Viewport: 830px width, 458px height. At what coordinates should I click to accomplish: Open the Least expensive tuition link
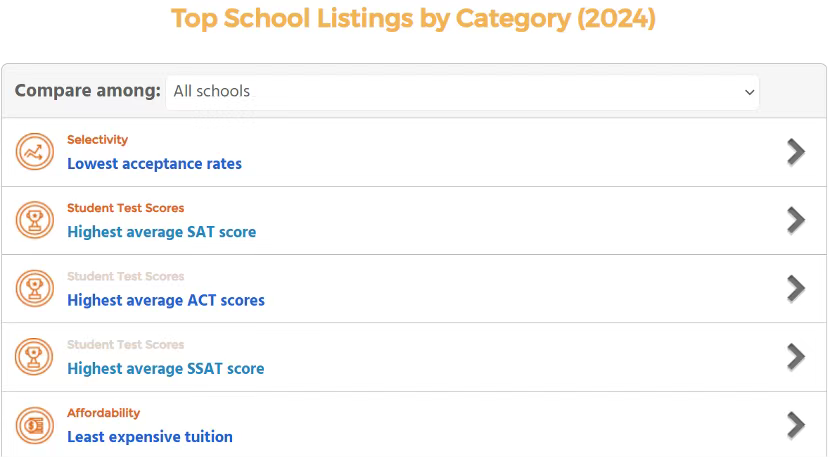[x=150, y=437]
